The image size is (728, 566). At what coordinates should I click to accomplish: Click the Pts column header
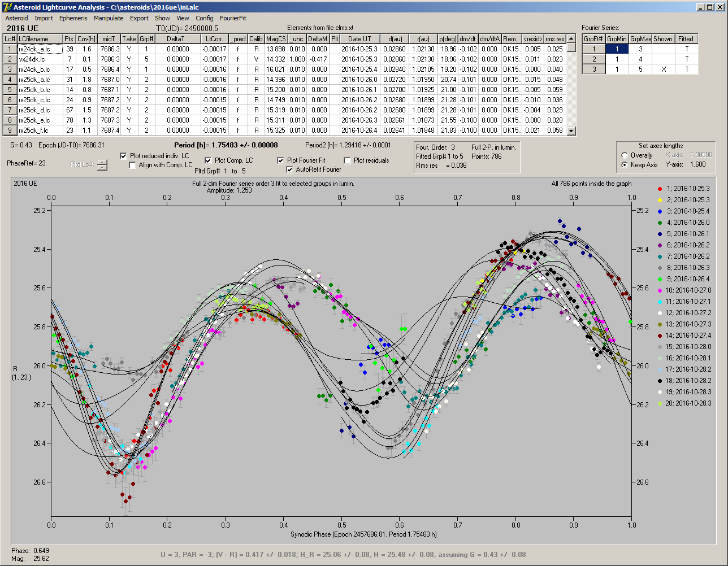69,39
